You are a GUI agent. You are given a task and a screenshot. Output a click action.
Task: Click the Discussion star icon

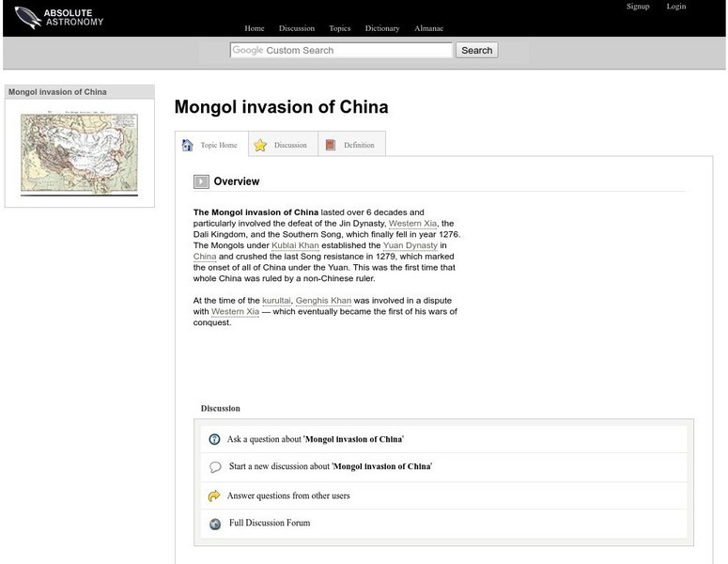(260, 145)
